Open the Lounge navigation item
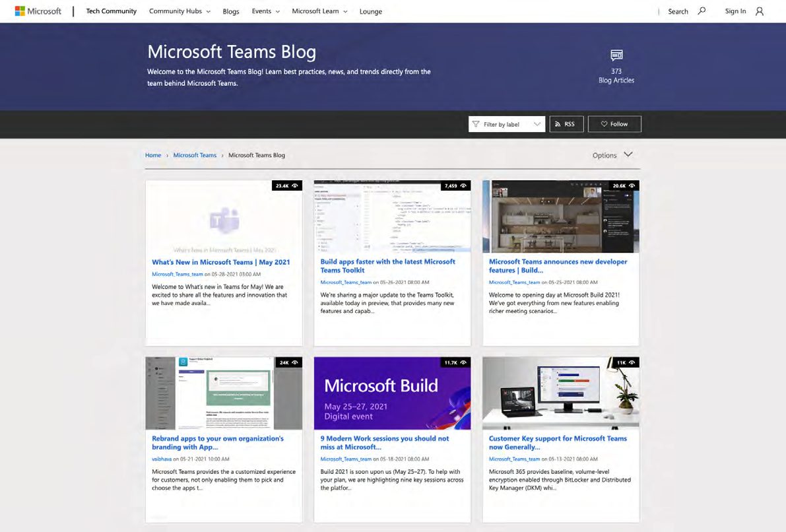The height and width of the screenshot is (532, 786). tap(370, 11)
